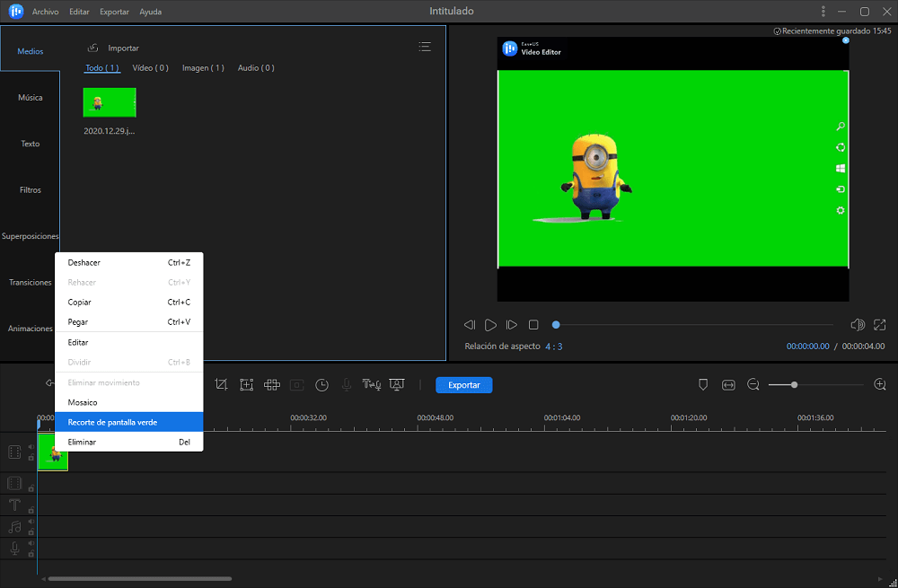898x588 pixels.
Task: Zoom out the timeline with minus magnifier
Action: coord(753,385)
